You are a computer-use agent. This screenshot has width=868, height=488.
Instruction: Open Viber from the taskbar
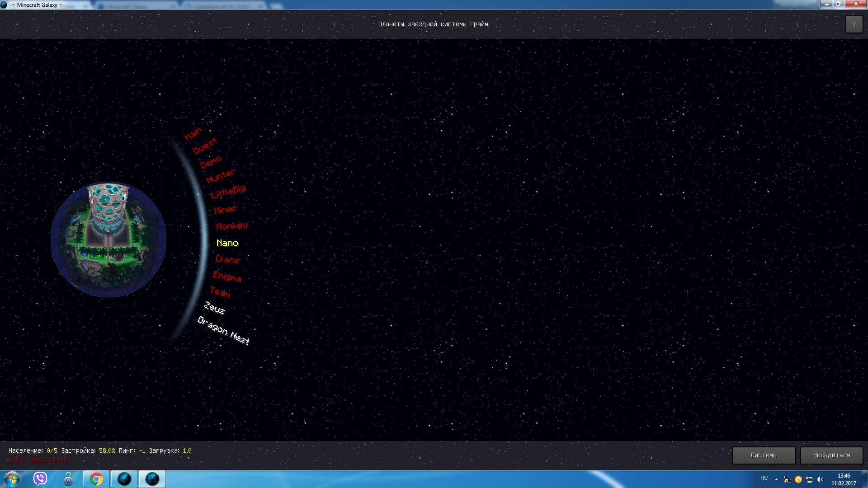pyautogui.click(x=40, y=479)
